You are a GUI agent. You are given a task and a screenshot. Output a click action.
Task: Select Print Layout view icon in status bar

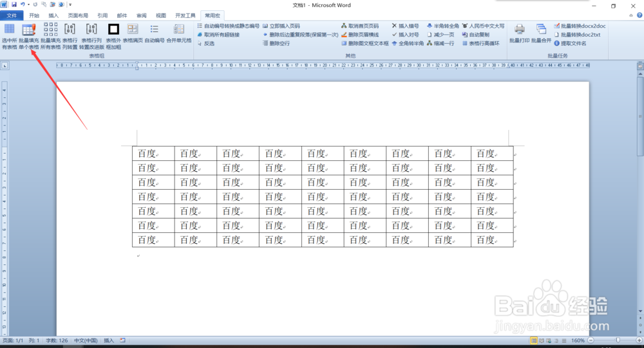(533, 341)
